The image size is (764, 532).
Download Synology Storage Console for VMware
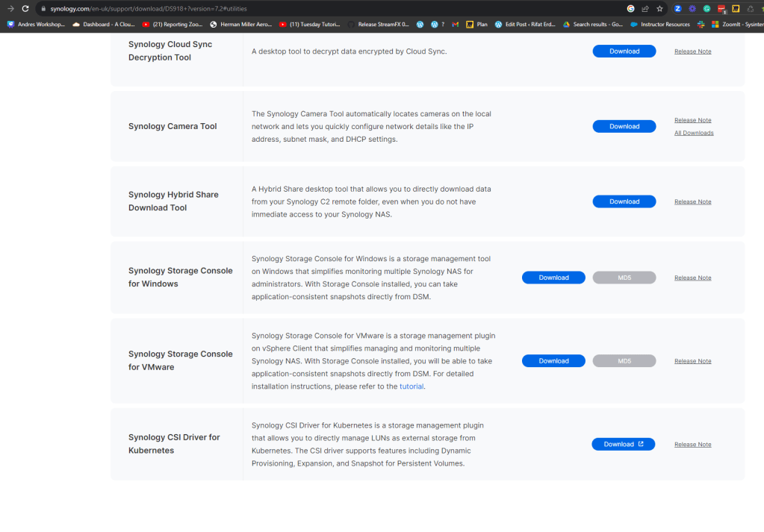[553, 360]
